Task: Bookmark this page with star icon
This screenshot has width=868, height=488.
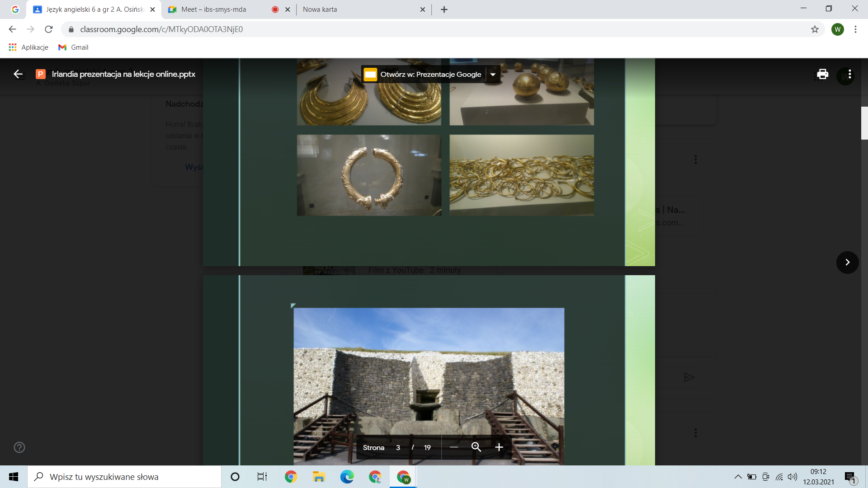Action: [x=815, y=29]
